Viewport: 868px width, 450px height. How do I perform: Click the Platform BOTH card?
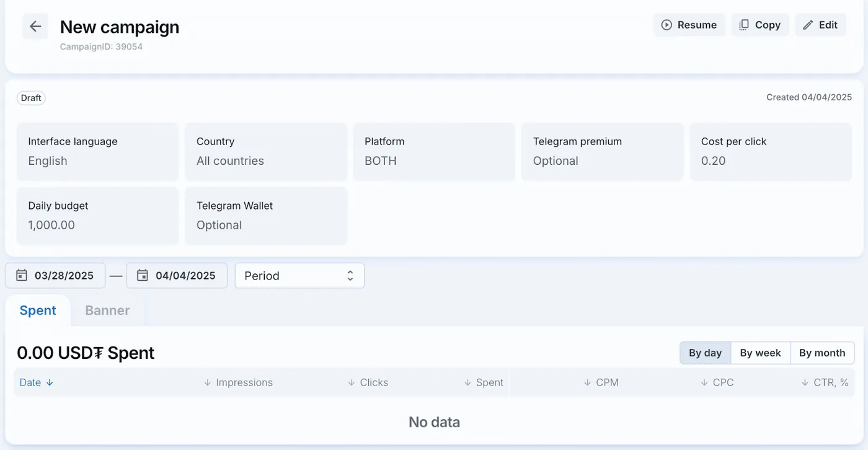[434, 152]
